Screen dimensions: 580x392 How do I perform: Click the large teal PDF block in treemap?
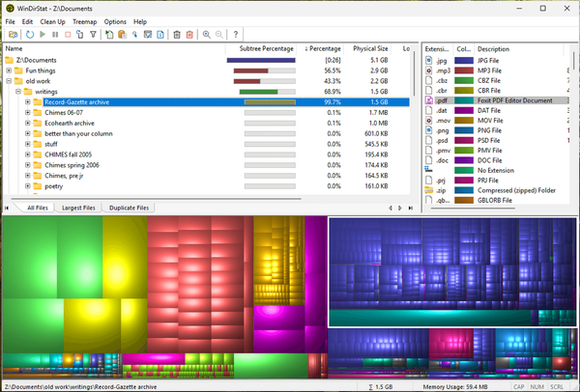[x=430, y=318]
